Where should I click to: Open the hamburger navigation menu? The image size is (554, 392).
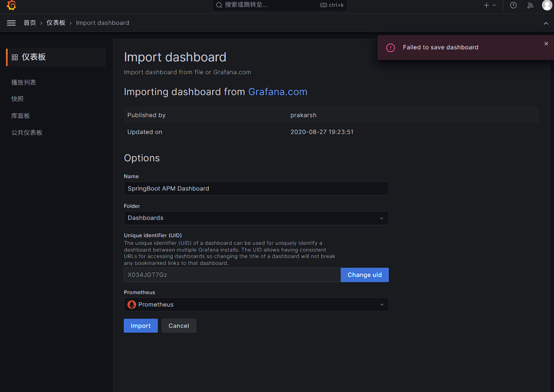[11, 23]
